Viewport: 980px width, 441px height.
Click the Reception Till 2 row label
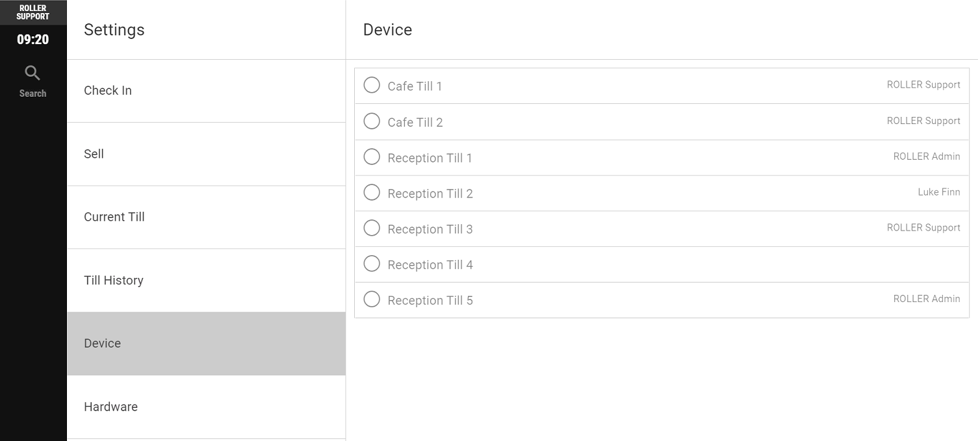point(430,194)
